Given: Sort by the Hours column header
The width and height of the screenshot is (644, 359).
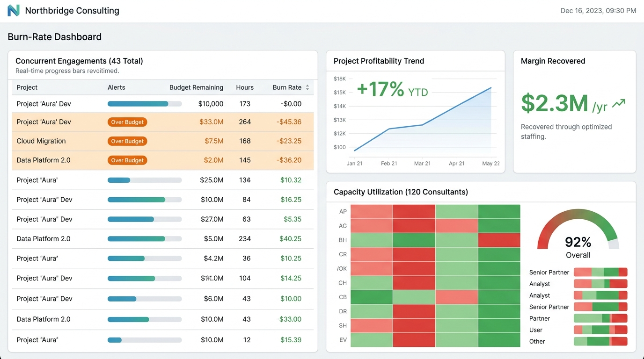Looking at the screenshot, I should click(x=245, y=87).
